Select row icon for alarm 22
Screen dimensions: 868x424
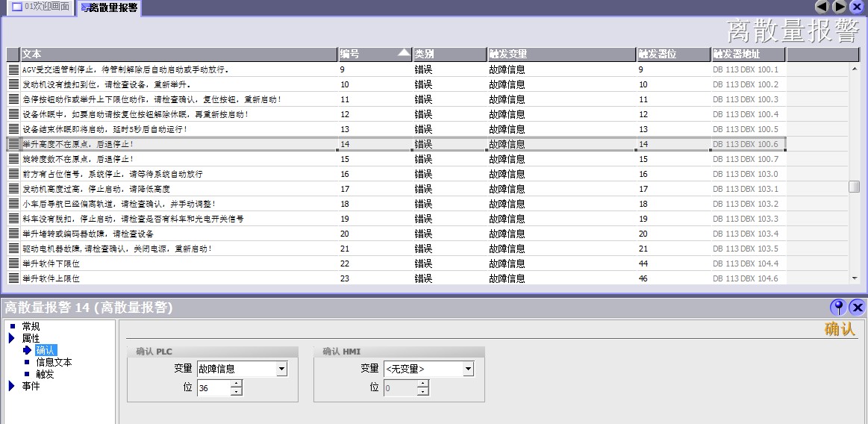pos(14,264)
